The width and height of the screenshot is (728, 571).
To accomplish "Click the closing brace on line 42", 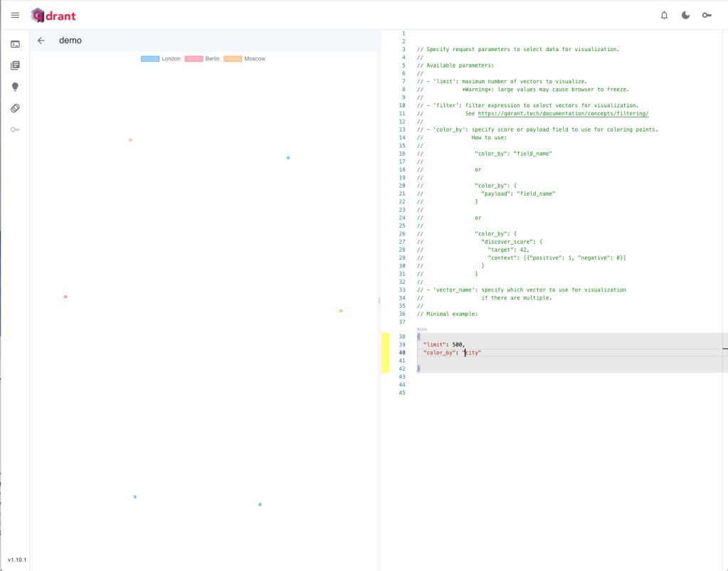I will (x=418, y=369).
